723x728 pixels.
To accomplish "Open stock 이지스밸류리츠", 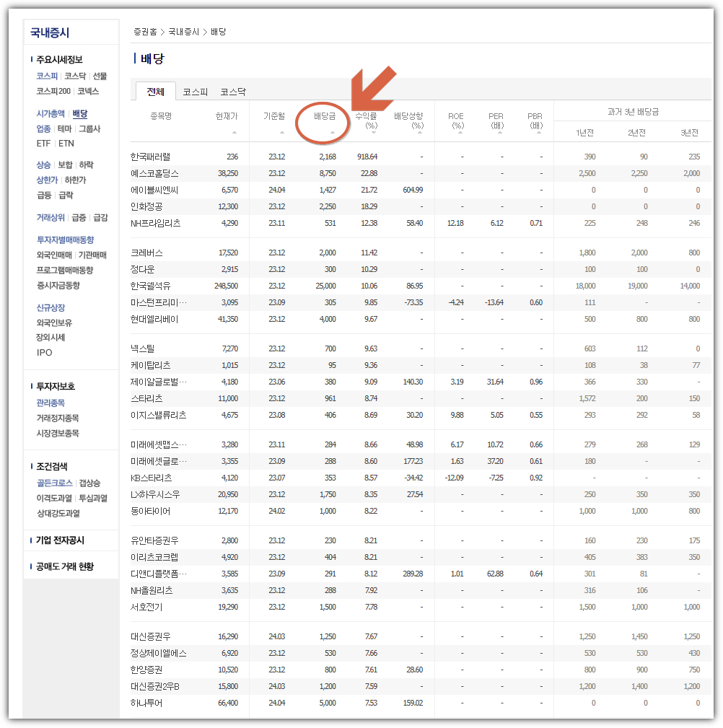I will [x=158, y=415].
